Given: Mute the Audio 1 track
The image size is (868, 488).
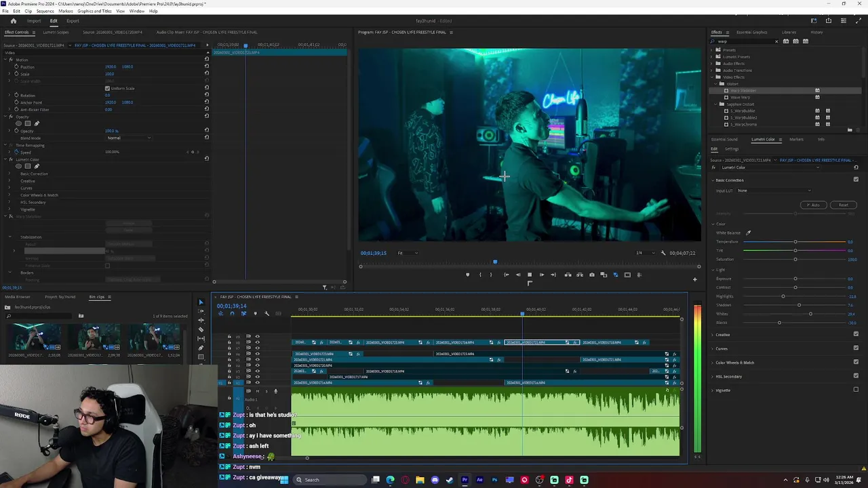Looking at the screenshot, I should tap(257, 391).
